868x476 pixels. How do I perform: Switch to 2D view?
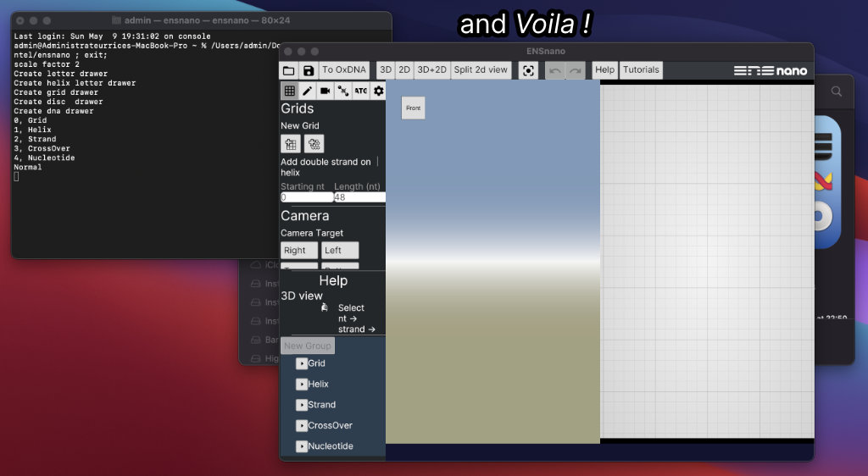pyautogui.click(x=404, y=70)
